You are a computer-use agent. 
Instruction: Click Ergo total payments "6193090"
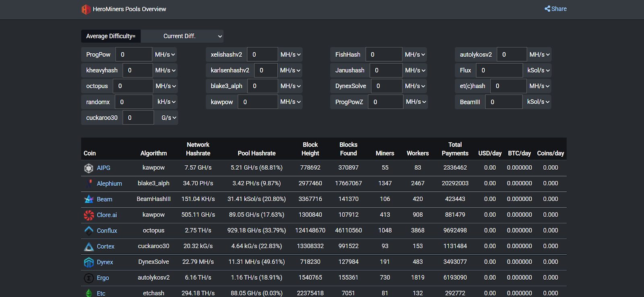click(x=455, y=278)
